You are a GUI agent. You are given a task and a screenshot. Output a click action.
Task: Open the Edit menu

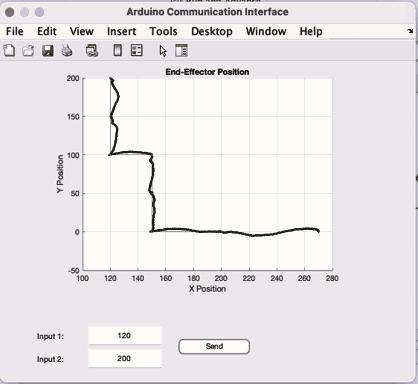pos(47,31)
